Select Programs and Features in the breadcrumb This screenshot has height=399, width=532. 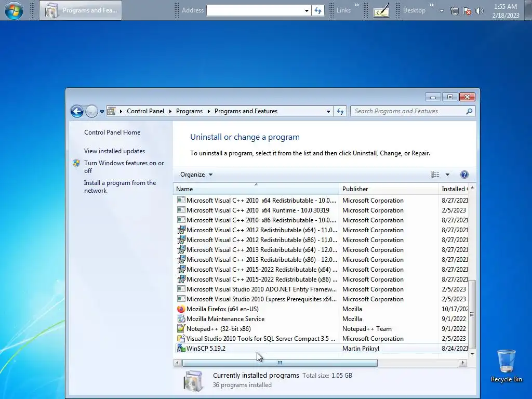click(246, 111)
